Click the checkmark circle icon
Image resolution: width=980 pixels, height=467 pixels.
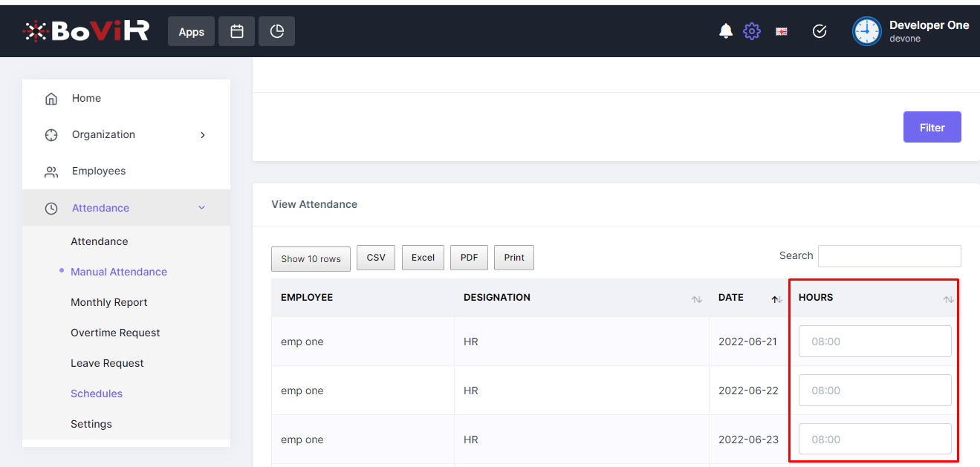coord(820,31)
